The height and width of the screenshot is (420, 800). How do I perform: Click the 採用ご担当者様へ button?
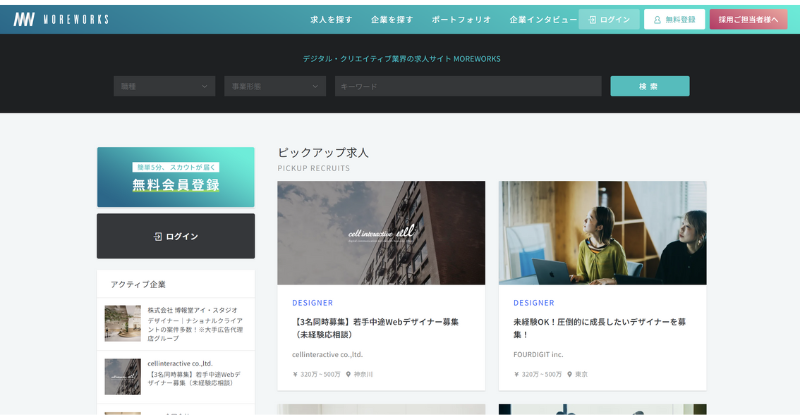748,19
